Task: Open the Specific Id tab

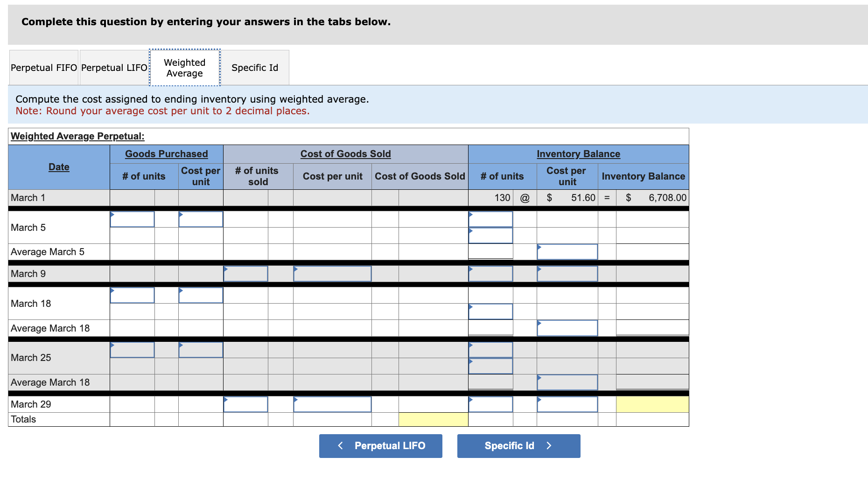Action: point(255,68)
